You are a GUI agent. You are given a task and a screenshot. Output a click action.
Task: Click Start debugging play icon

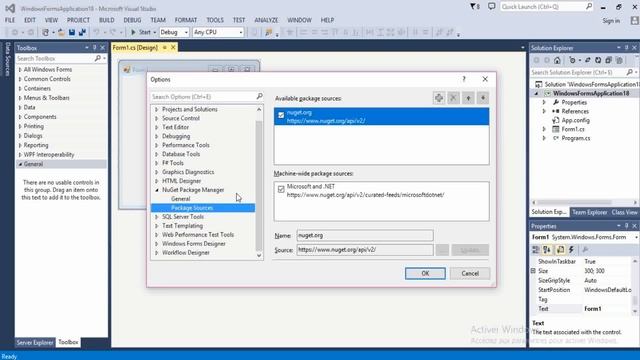(133, 32)
